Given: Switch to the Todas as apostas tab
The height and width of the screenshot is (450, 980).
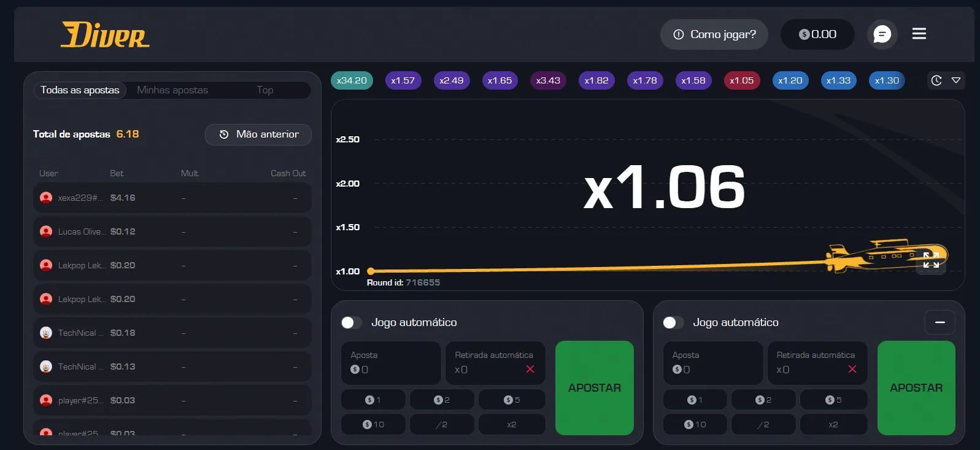Looking at the screenshot, I should [x=80, y=90].
